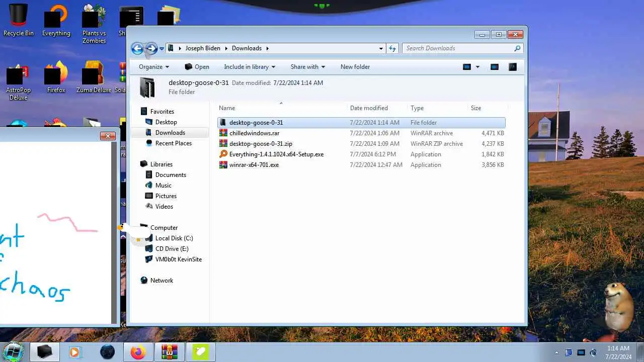
Task: Open the view options dropdown arrow
Action: 477,67
